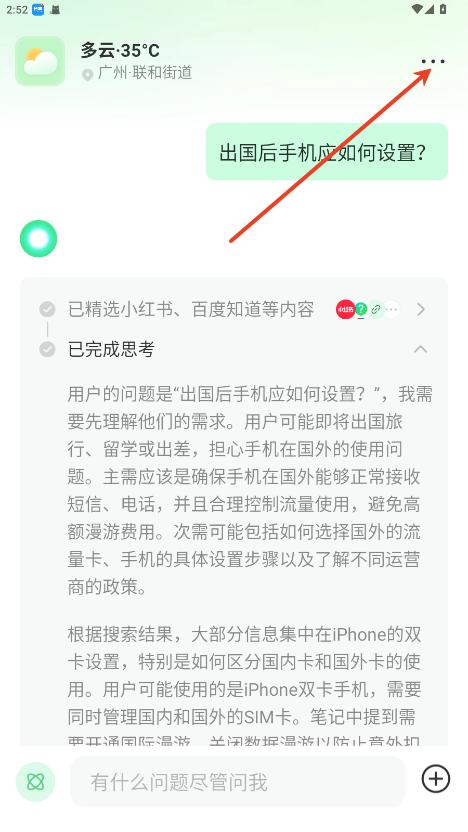
Task: Tap the atom icon beside input box
Action: 36,782
